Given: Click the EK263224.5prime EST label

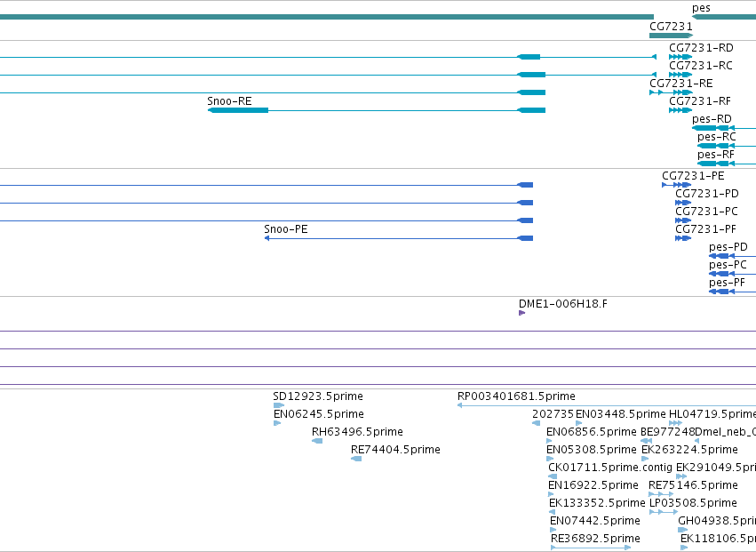Looking at the screenshot, I should coord(689,450).
